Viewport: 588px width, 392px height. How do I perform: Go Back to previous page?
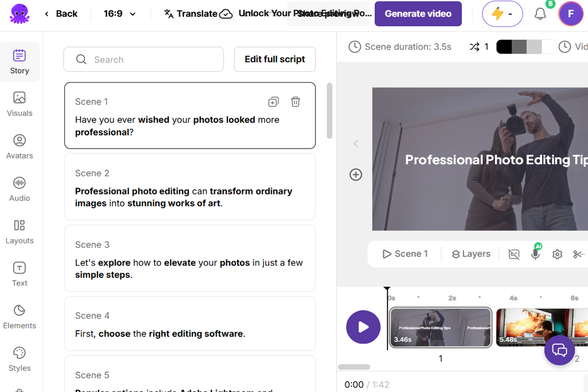pyautogui.click(x=61, y=14)
